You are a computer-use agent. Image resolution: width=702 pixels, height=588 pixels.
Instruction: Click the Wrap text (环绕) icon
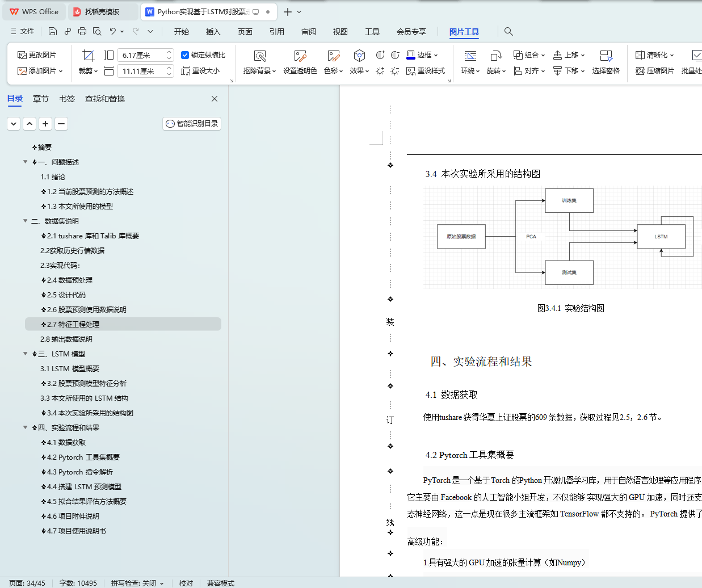pyautogui.click(x=470, y=56)
